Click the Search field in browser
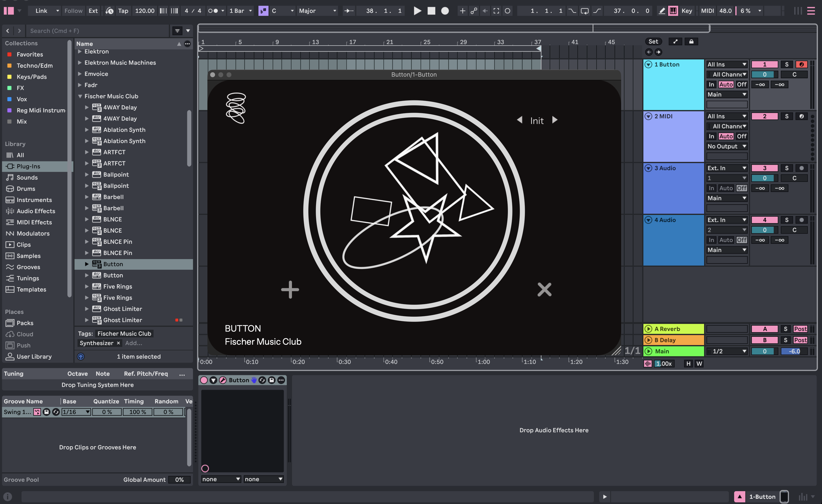 point(97,31)
